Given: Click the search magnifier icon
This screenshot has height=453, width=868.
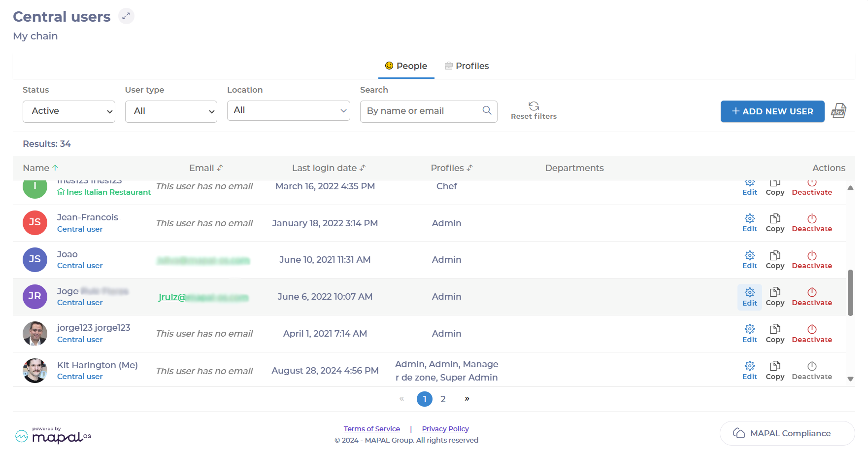Looking at the screenshot, I should 487,110.
